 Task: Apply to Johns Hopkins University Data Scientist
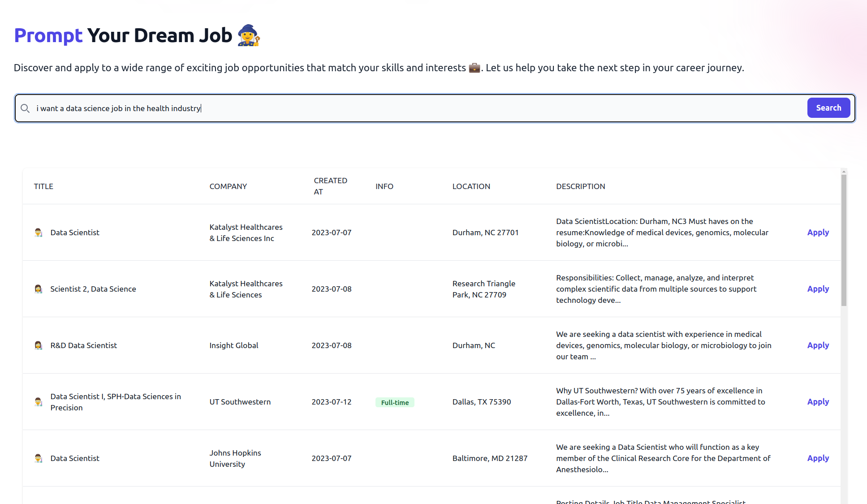818,458
